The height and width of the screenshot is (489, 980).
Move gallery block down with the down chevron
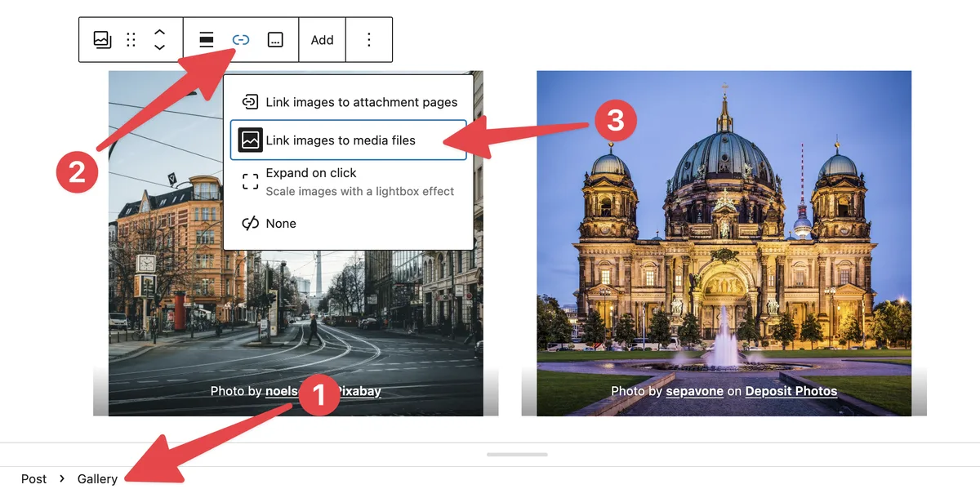pyautogui.click(x=160, y=47)
